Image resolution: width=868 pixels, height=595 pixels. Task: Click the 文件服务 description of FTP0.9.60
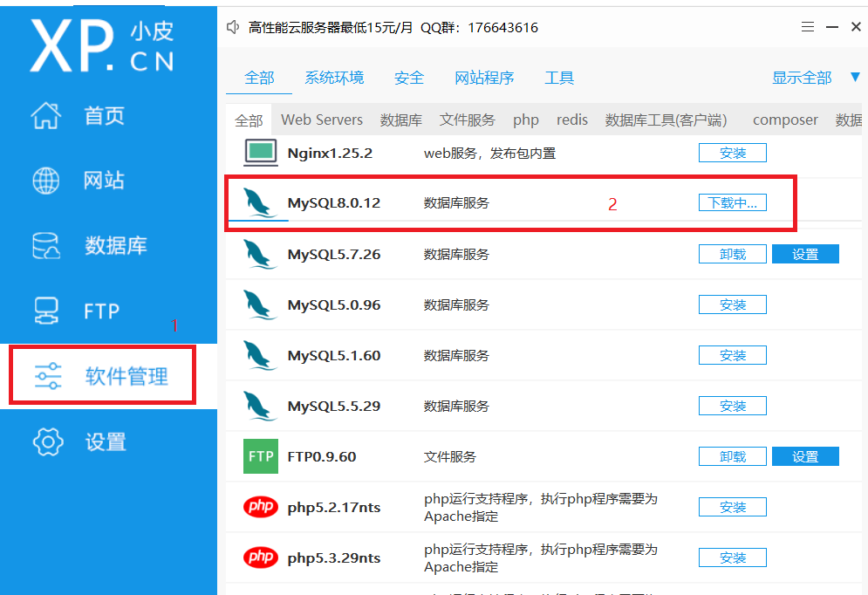[x=449, y=456]
